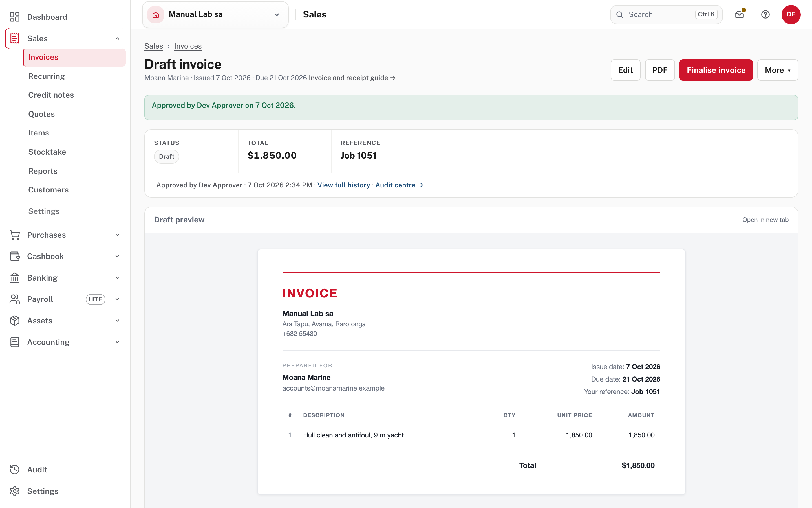The image size is (812, 508).
Task: Expand the Cashbook section chevron
Action: [118, 256]
